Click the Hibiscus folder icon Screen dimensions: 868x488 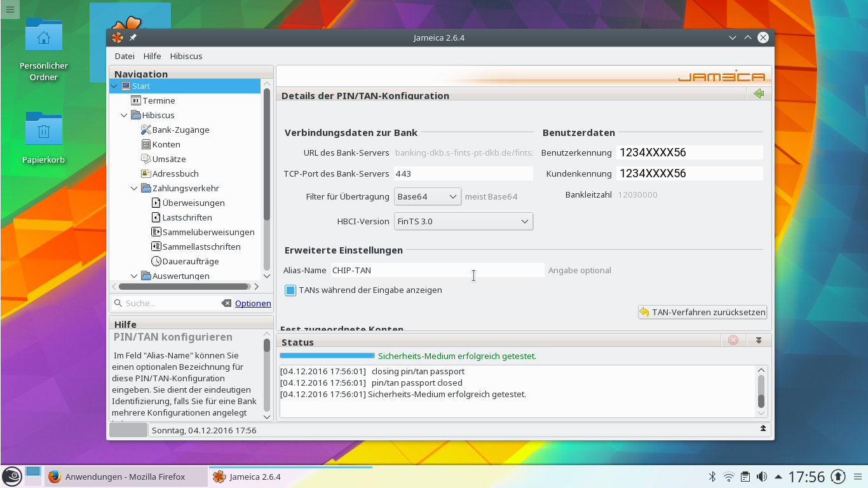click(x=136, y=115)
